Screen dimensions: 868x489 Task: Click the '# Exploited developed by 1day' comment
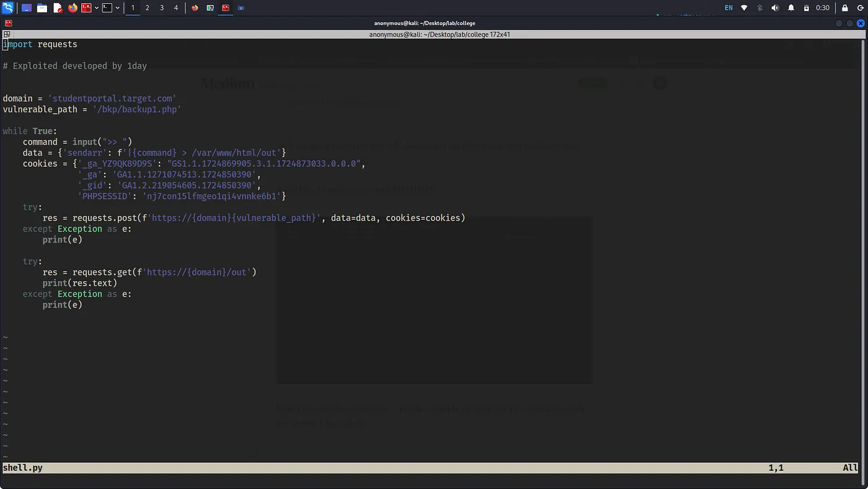75,66
